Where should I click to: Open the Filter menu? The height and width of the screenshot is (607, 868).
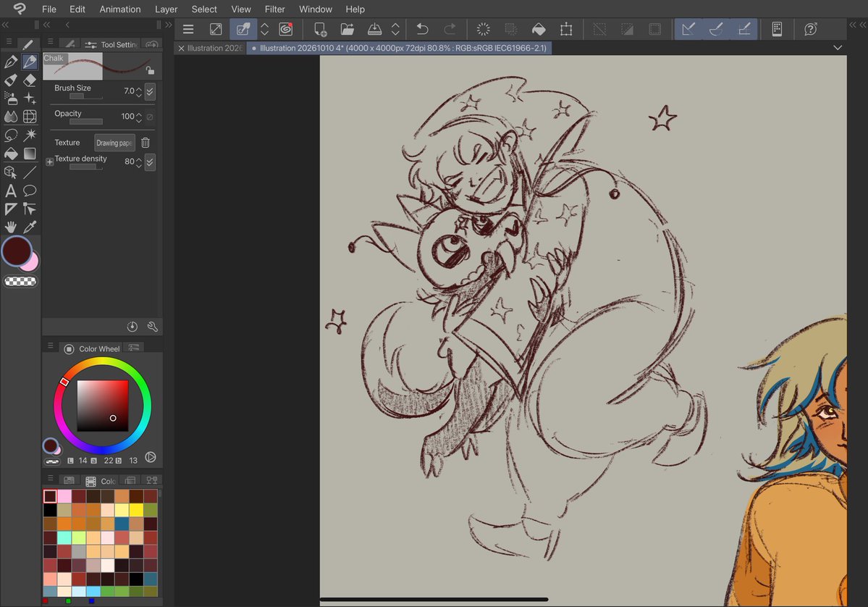(274, 9)
